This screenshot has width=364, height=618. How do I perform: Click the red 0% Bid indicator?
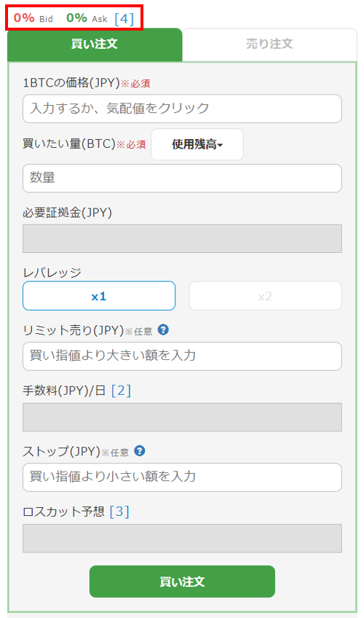pyautogui.click(x=33, y=18)
